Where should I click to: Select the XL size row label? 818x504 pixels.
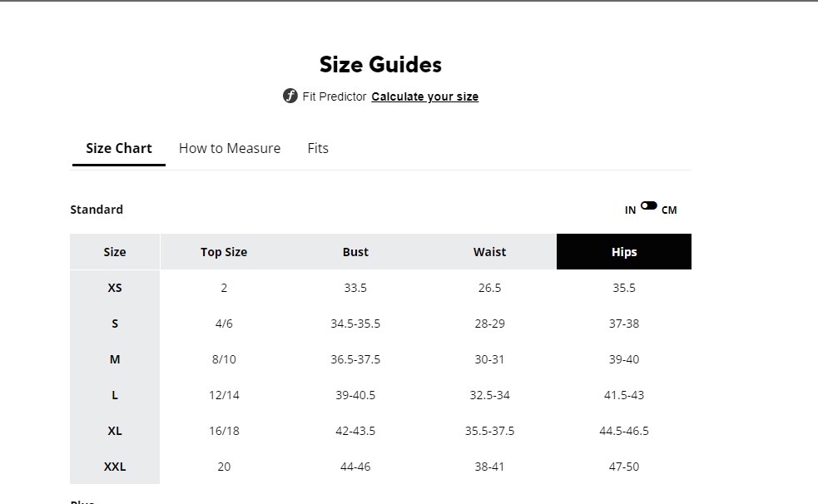click(115, 431)
